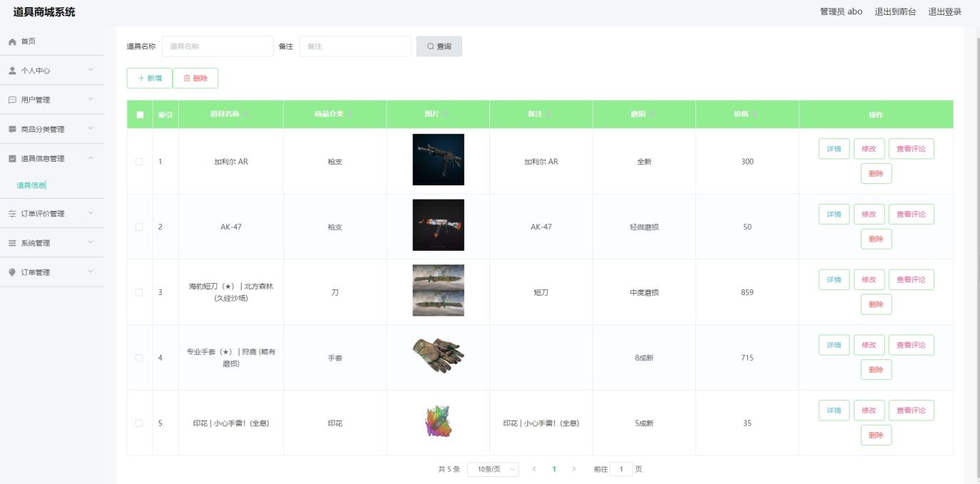Expand the 系统管理 menu chevron

tap(91, 242)
